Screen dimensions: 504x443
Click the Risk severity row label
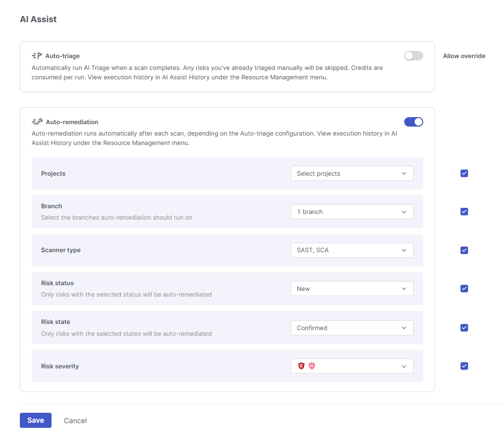[60, 366]
